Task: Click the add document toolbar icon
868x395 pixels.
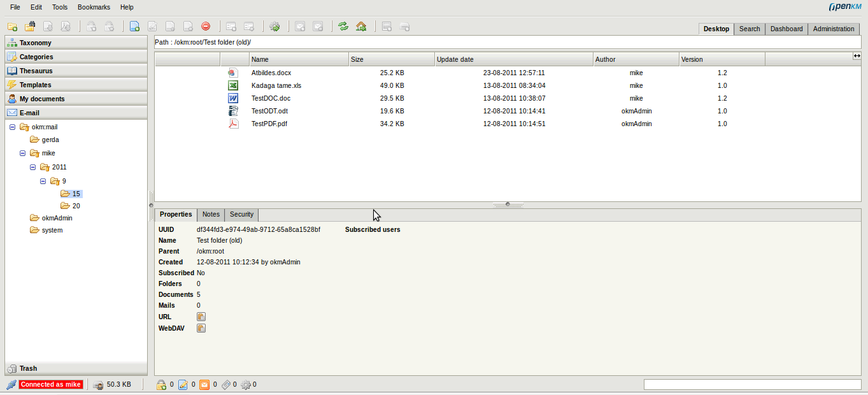Action: tap(134, 27)
